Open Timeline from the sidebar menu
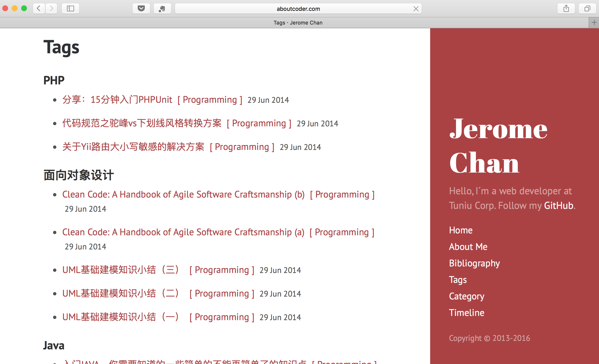This screenshot has height=364, width=599. (466, 313)
